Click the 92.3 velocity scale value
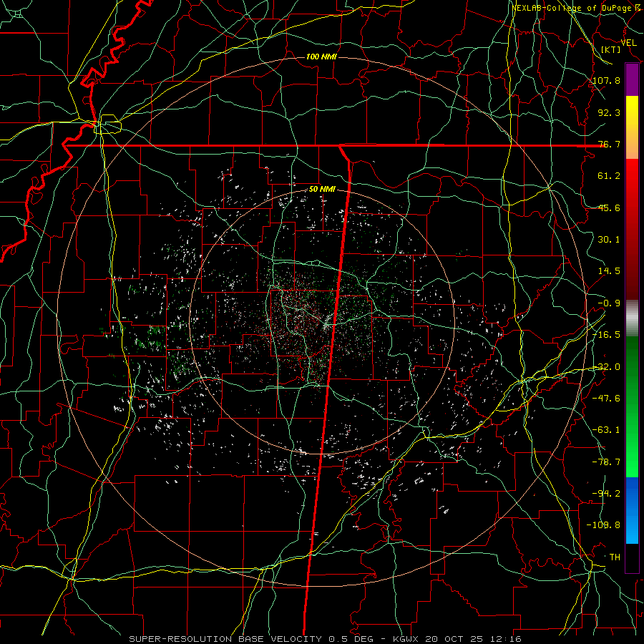 tap(609, 112)
